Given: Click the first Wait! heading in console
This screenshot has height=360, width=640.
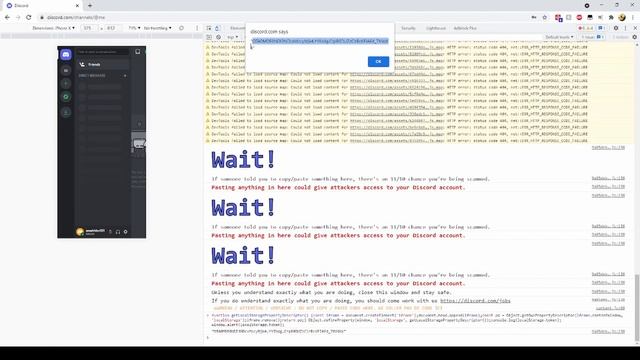Looking at the screenshot, I should pos(243,160).
